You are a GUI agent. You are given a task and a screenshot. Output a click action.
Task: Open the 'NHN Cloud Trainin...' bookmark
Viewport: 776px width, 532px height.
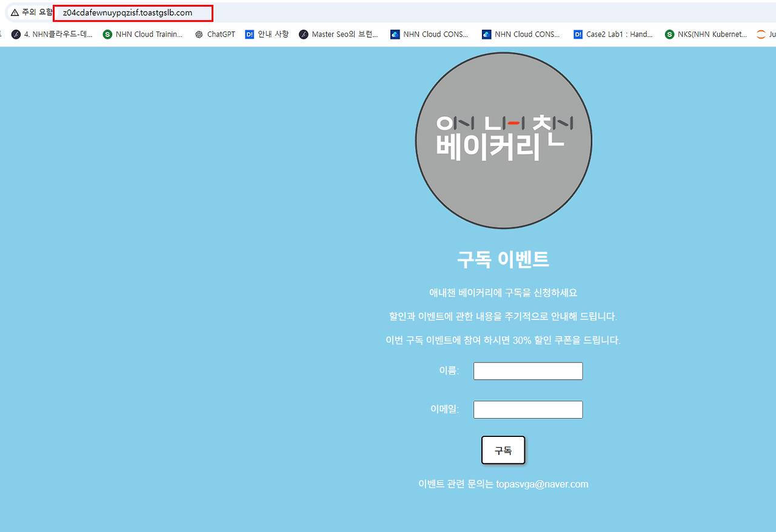click(143, 35)
